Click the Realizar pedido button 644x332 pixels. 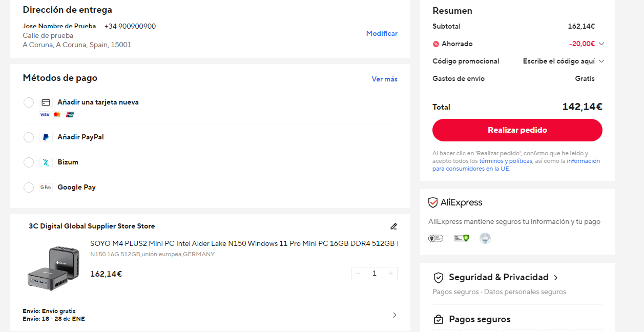click(517, 130)
